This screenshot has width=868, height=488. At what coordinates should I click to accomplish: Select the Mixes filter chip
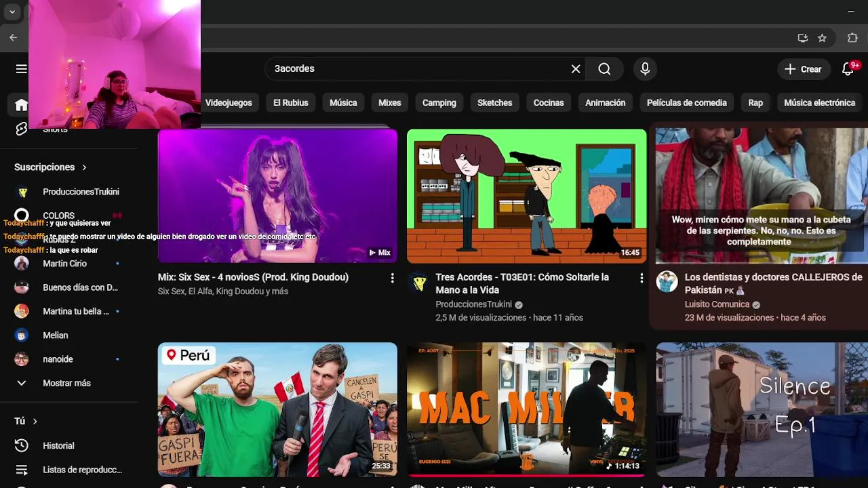[390, 102]
